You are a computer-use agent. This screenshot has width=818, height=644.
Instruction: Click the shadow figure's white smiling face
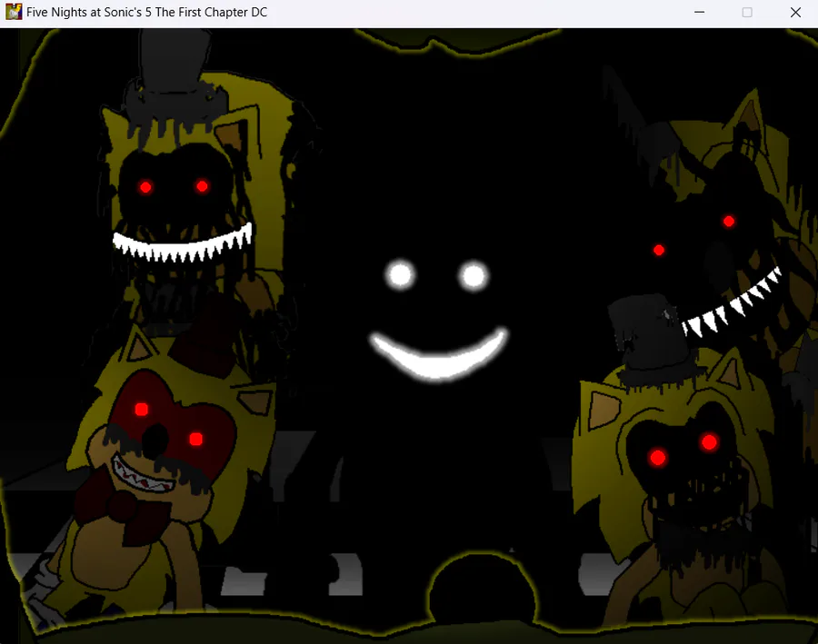[439, 319]
